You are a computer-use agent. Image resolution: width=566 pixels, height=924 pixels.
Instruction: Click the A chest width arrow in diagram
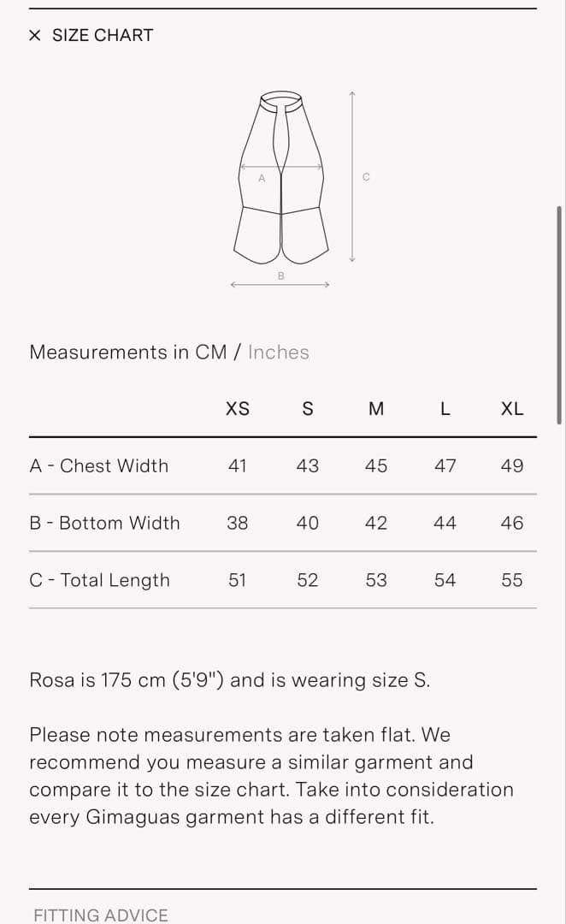coord(281,167)
